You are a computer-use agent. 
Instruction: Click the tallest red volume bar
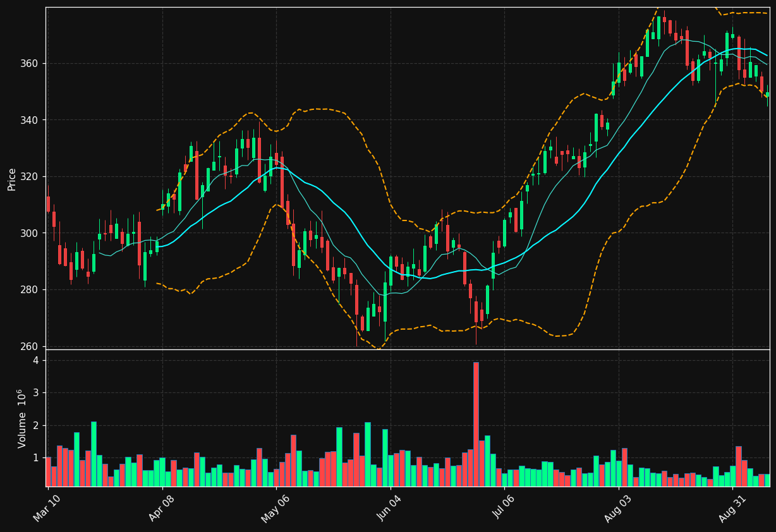(476, 424)
